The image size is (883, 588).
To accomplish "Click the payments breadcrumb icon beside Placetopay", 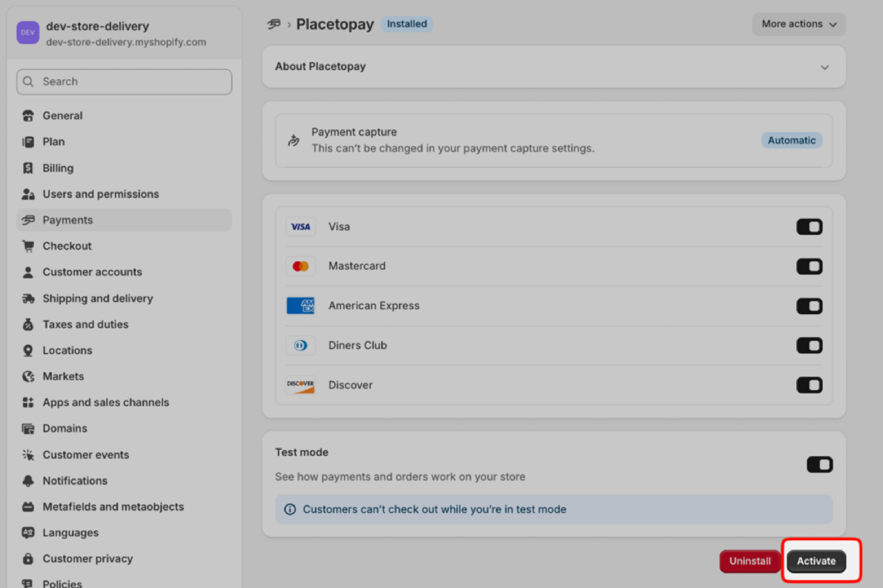I will click(x=274, y=24).
